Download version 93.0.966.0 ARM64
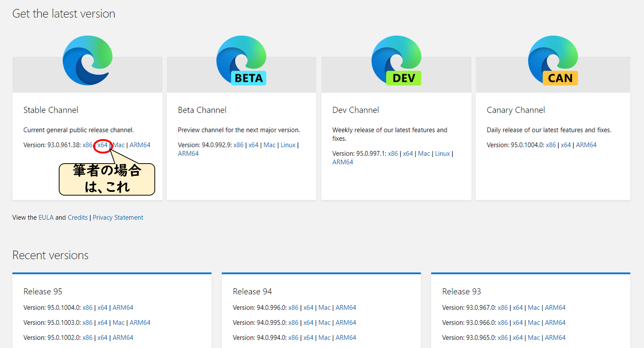The image size is (644, 348). point(555,323)
